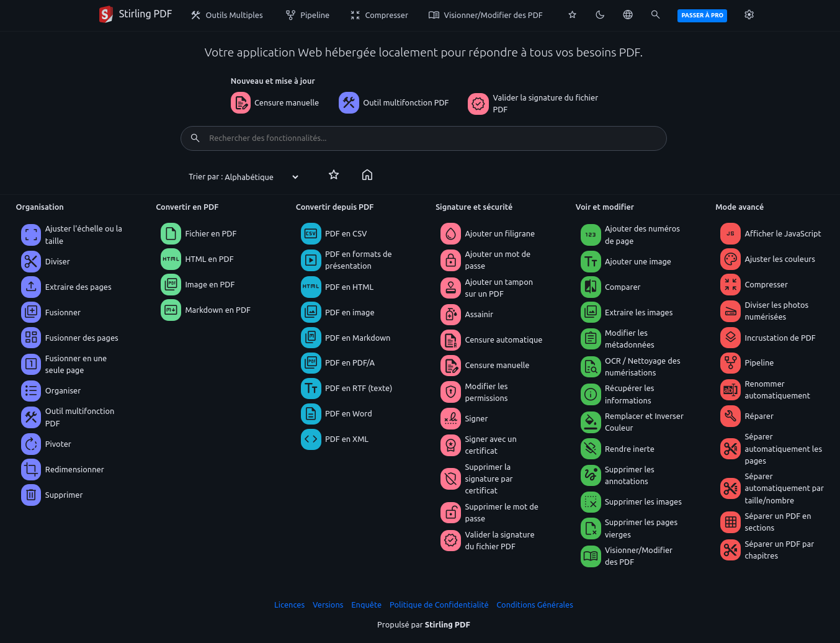Image resolution: width=840 pixels, height=643 pixels.
Task: Click the HTML en PDF icon
Action: pyautogui.click(x=171, y=259)
